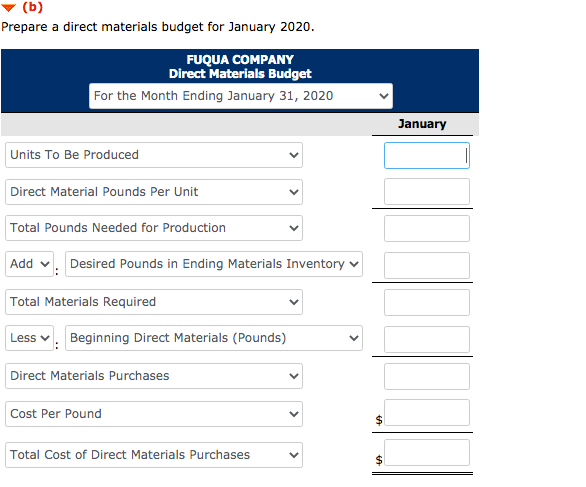Open the 'Direct Materials Purchases' dropdown
The width and height of the screenshot is (586, 487).
(x=154, y=376)
